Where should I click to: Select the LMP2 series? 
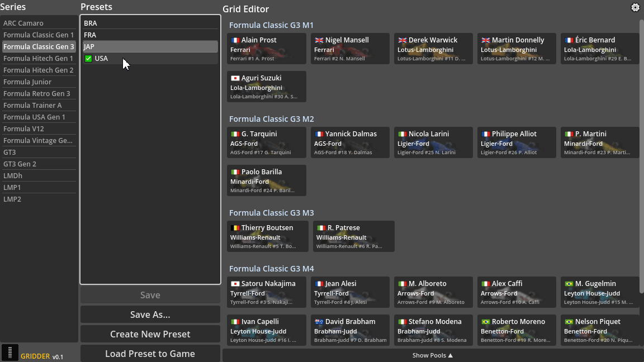pos(39,199)
